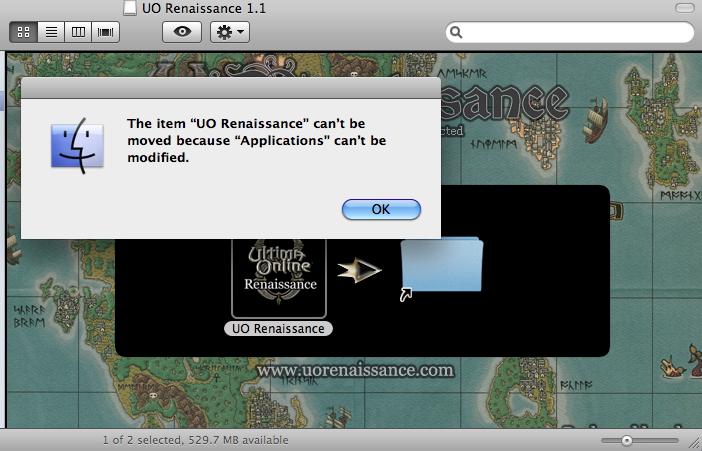Select the UO Renaissance application icon
Image resolution: width=702 pixels, height=451 pixels.
point(279,278)
